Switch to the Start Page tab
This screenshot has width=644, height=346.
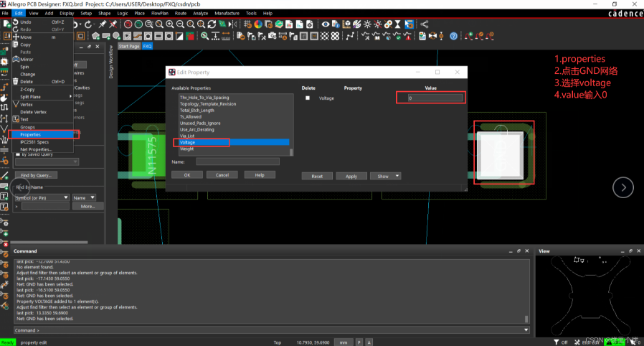coord(129,47)
